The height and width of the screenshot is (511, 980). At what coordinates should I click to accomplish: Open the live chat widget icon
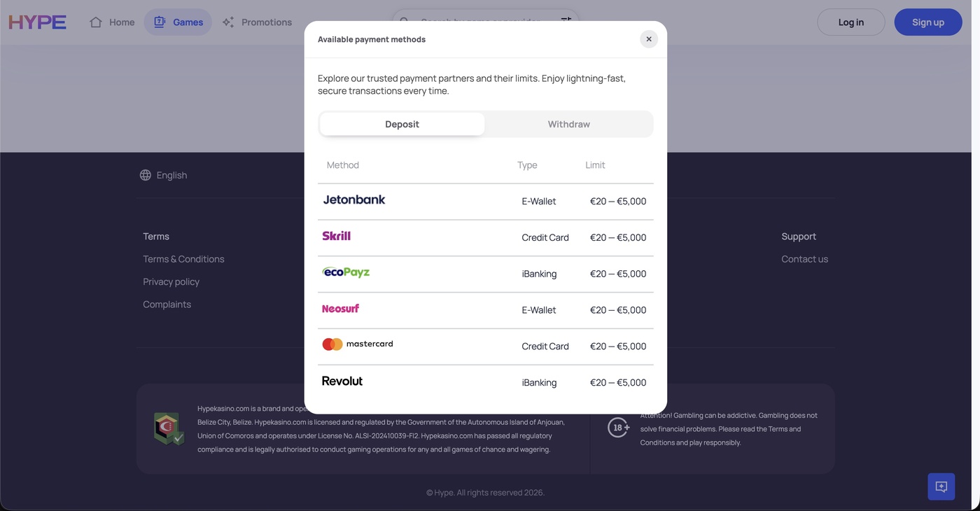(x=941, y=486)
